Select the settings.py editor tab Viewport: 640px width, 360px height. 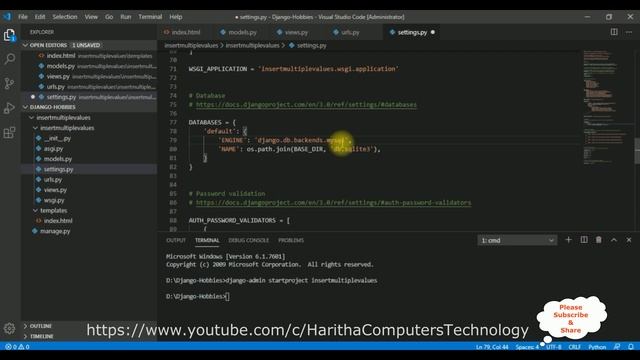pos(411,32)
